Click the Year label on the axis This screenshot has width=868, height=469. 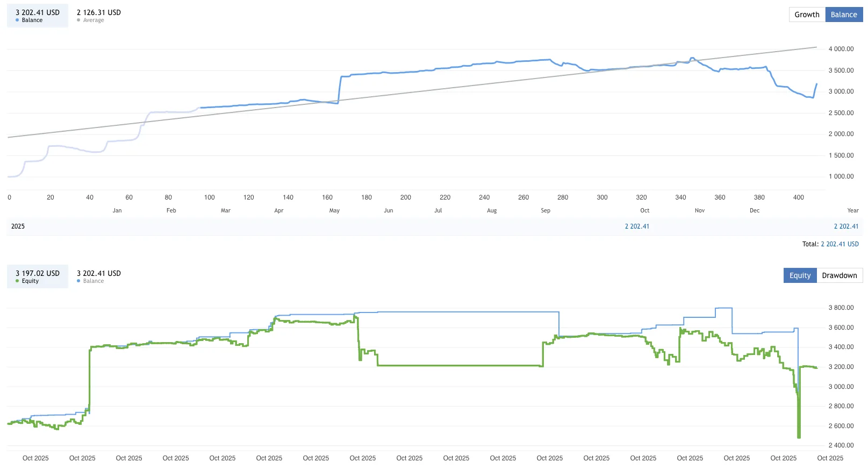coord(852,210)
